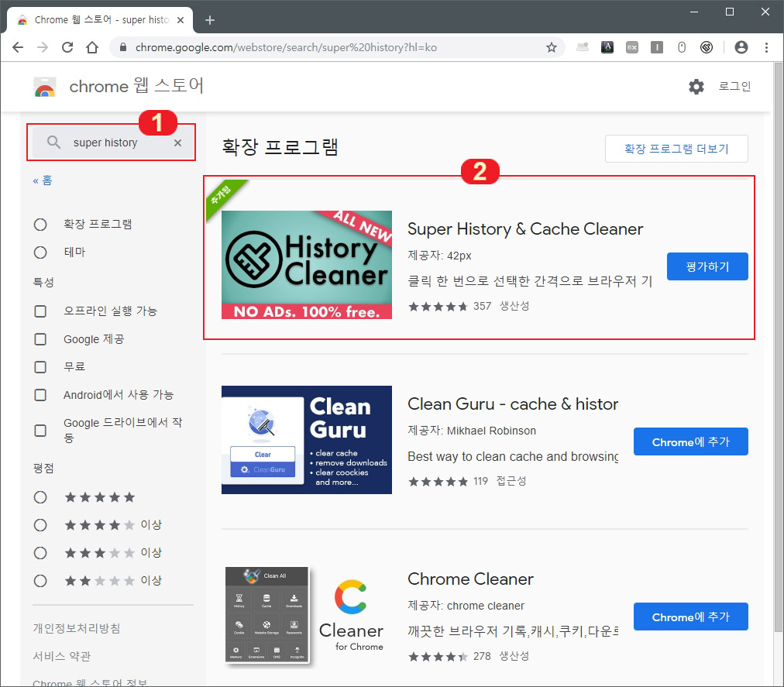784x687 pixels.
Task: Click the browser back arrow
Action: click(x=18, y=47)
